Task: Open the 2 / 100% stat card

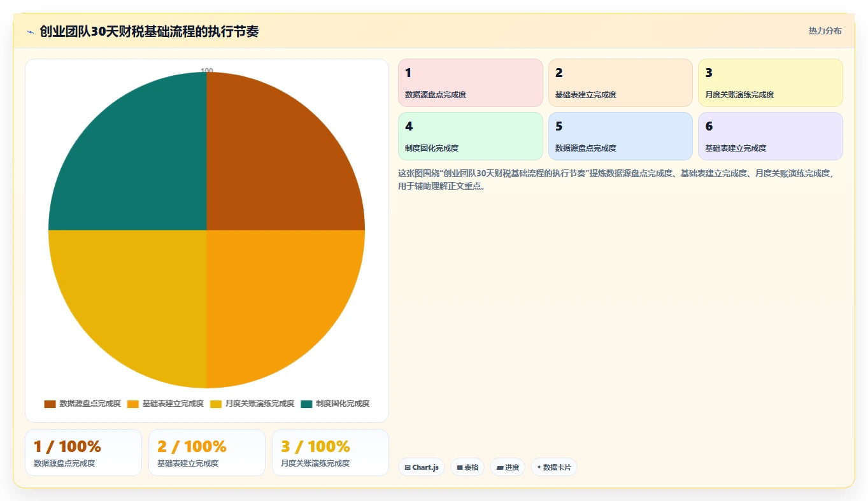Action: 207,453
